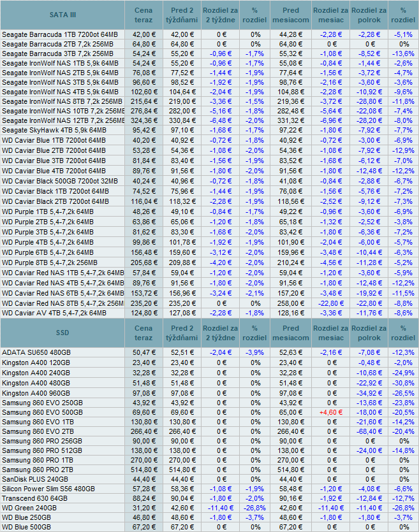
Task: Click 65,00 € month-ago price of 860 EVO 500GB
Action: [291, 413]
